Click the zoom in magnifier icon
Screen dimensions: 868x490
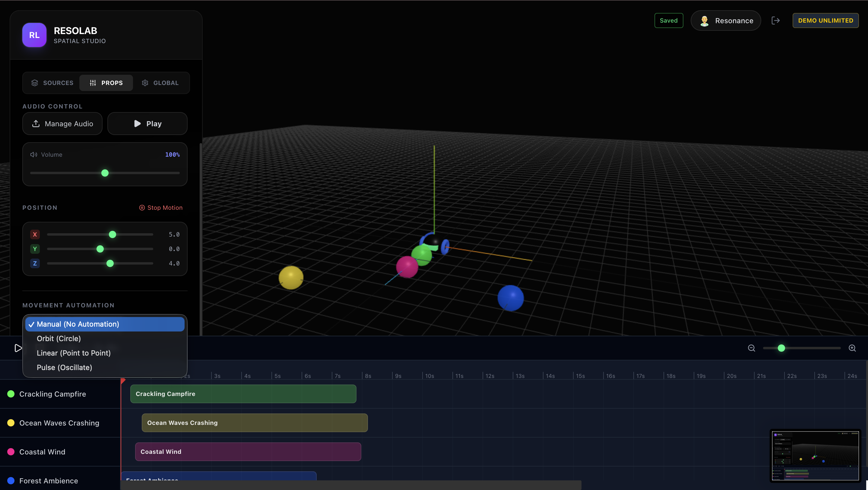coord(852,348)
